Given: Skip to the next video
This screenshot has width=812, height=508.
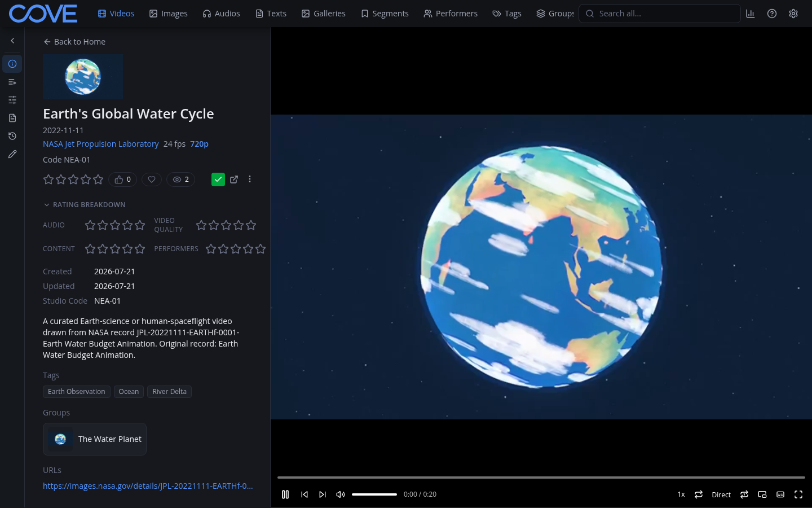Looking at the screenshot, I should 323,494.
